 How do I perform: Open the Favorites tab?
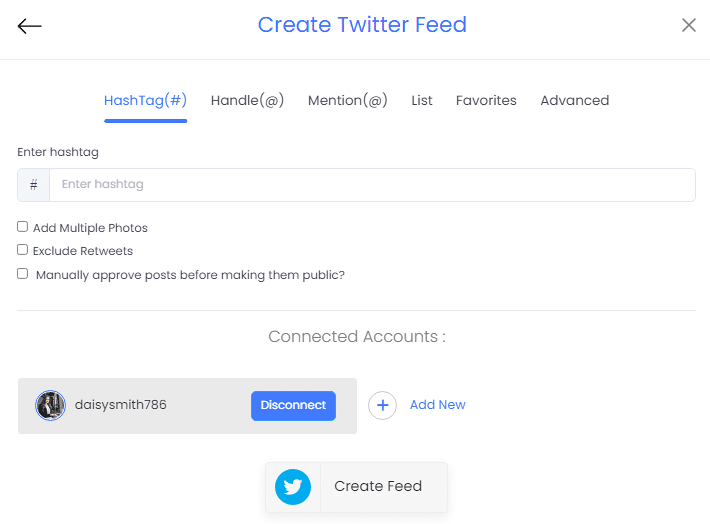tap(486, 100)
